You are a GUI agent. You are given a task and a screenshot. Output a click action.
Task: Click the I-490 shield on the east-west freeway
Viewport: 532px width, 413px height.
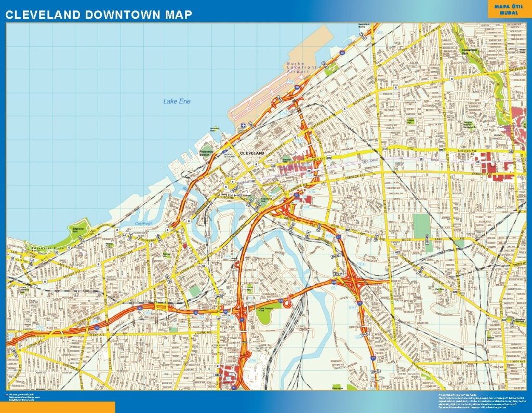point(334,281)
